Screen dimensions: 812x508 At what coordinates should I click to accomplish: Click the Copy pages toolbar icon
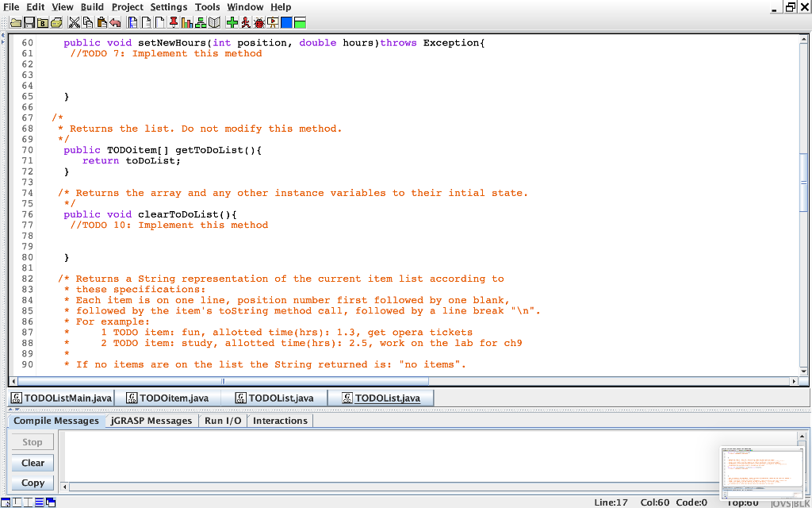coord(88,22)
